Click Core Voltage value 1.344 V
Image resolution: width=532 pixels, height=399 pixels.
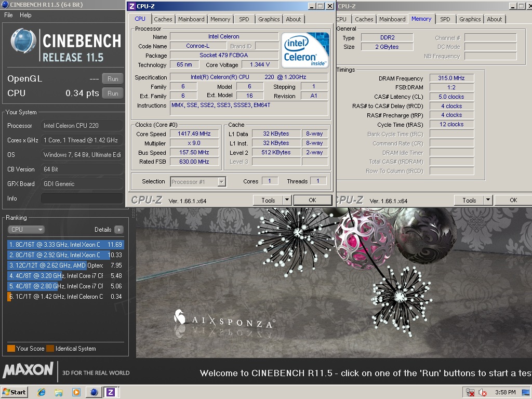coord(260,65)
